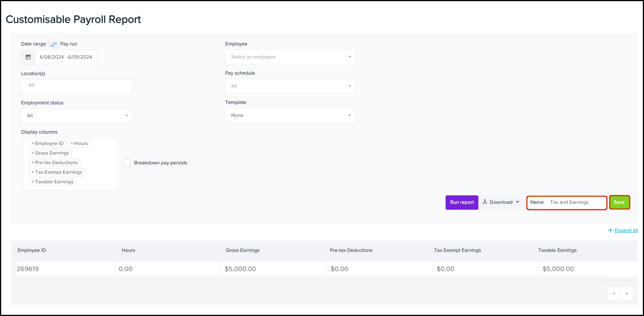The width and height of the screenshot is (644, 316).
Task: Click the date range field 6/08/2024 - 6/09/2024
Action: pos(66,57)
